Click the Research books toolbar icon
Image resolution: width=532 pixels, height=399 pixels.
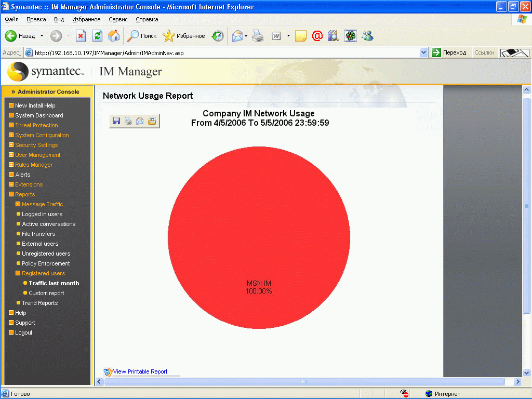(x=334, y=36)
